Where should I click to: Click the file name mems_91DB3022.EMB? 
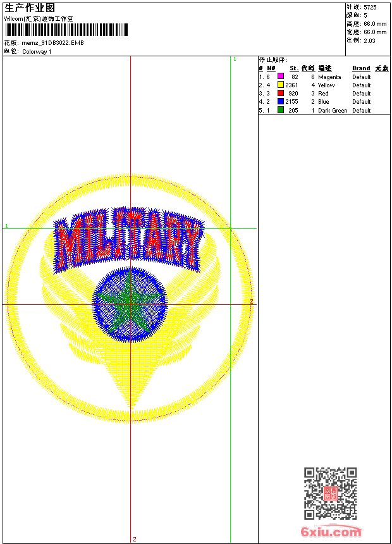click(x=52, y=43)
